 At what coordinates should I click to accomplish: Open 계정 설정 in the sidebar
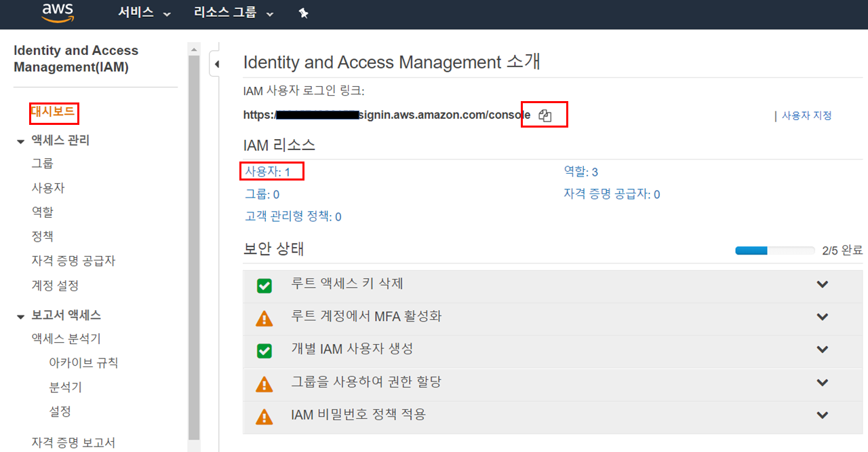(x=55, y=286)
